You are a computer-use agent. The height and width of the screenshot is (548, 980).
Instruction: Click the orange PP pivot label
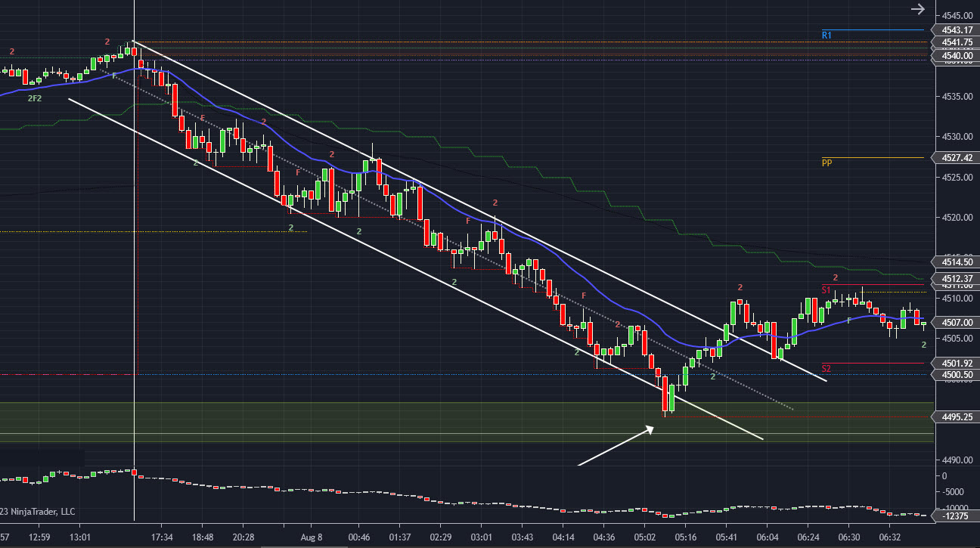[x=826, y=163]
